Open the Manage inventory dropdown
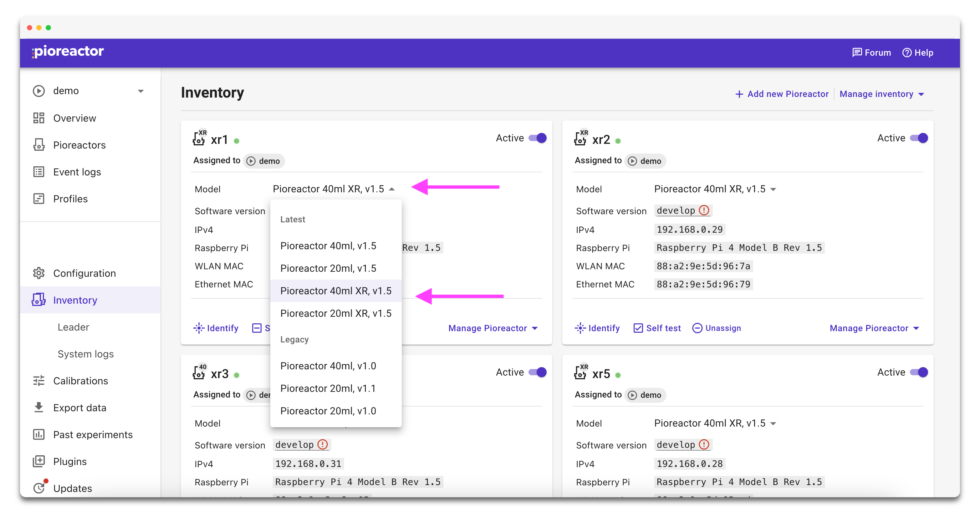The image size is (980, 521). point(881,94)
